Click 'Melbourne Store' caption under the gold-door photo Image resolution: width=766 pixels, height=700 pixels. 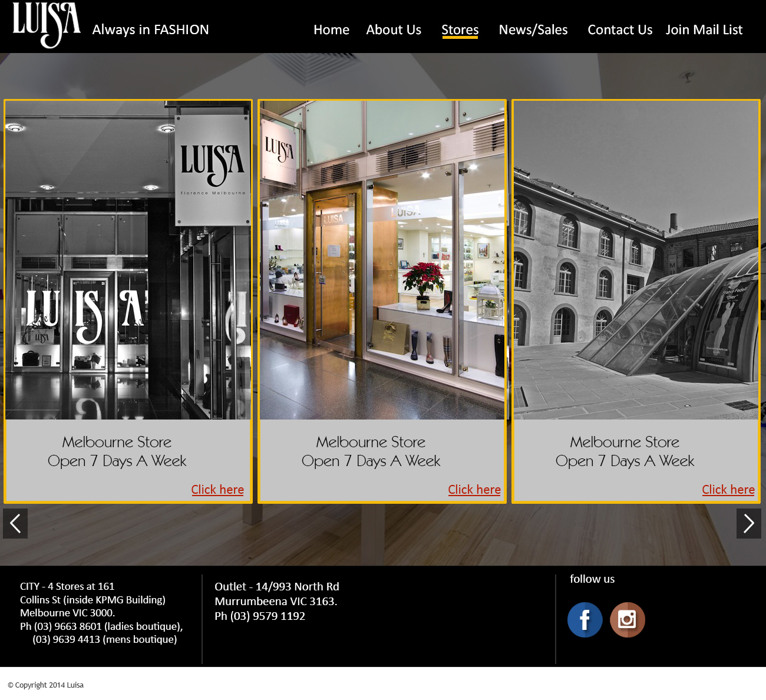(x=371, y=442)
